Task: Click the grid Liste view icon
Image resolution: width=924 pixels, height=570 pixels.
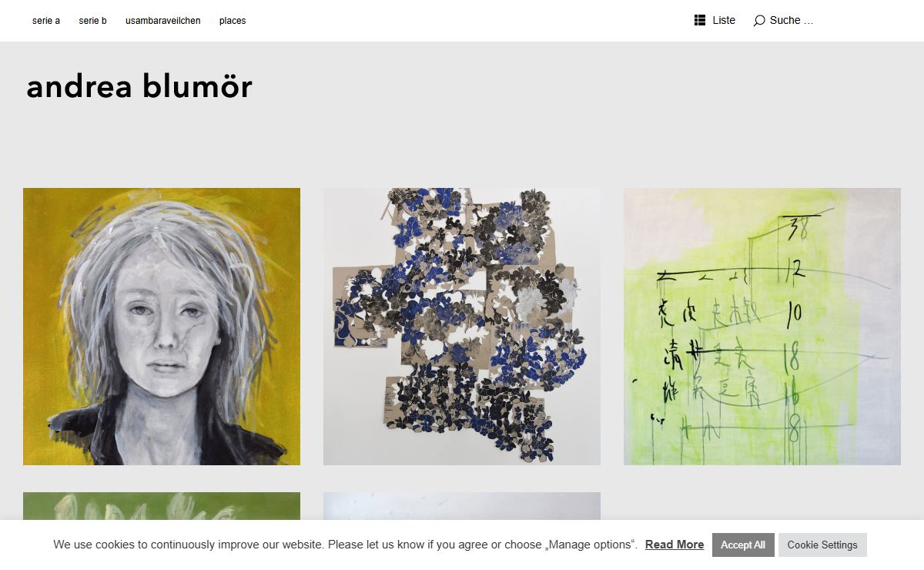Action: (x=700, y=20)
